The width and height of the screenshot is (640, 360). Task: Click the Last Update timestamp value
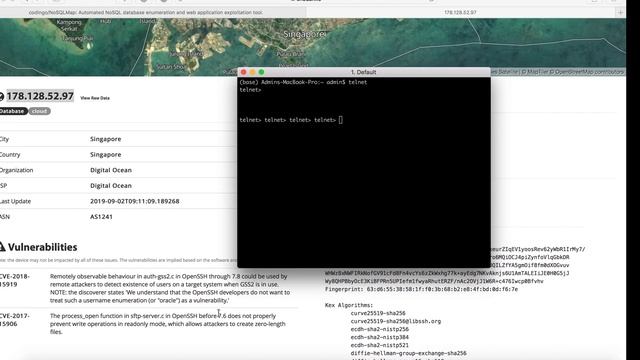[x=135, y=201]
